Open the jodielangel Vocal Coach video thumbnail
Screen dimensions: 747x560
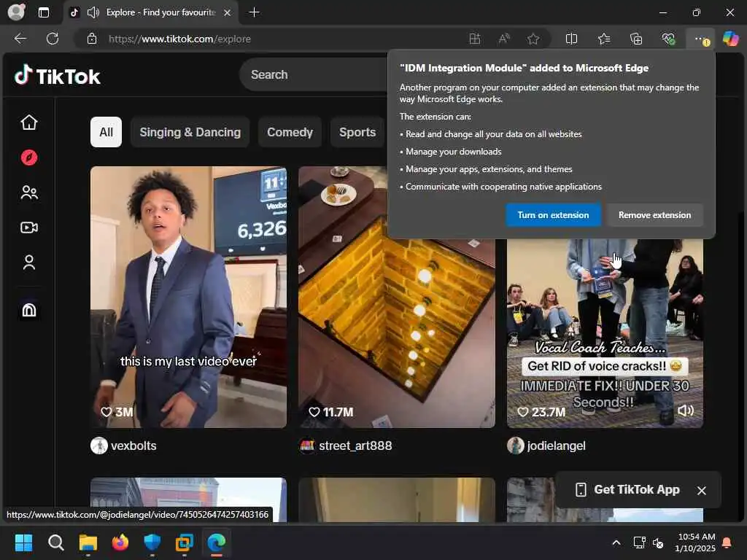coord(605,333)
